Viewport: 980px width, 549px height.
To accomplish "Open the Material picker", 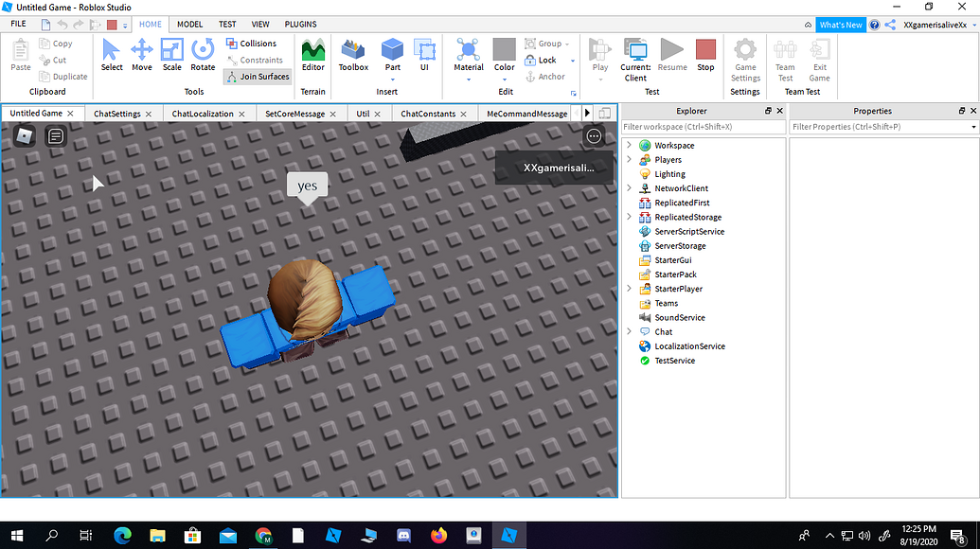I will 469,55.
